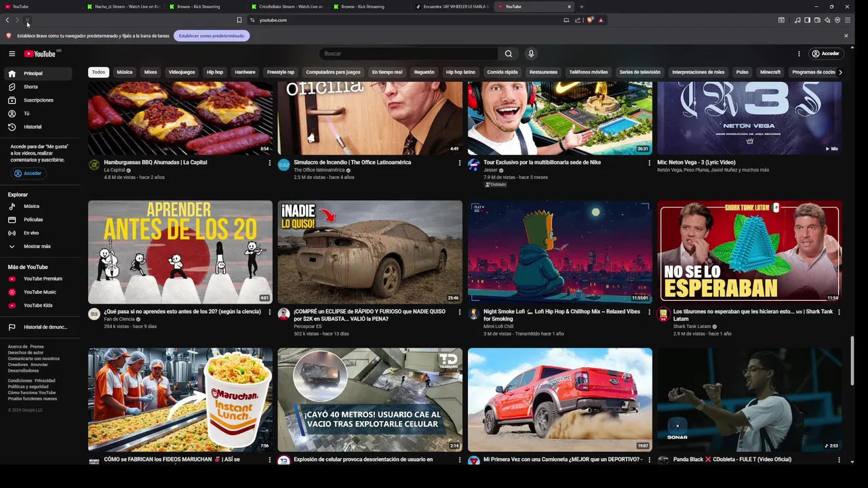Open the APRENDER ANTES DE LOS 20 thumbnail
Image resolution: width=868 pixels, height=488 pixels.
pos(180,252)
